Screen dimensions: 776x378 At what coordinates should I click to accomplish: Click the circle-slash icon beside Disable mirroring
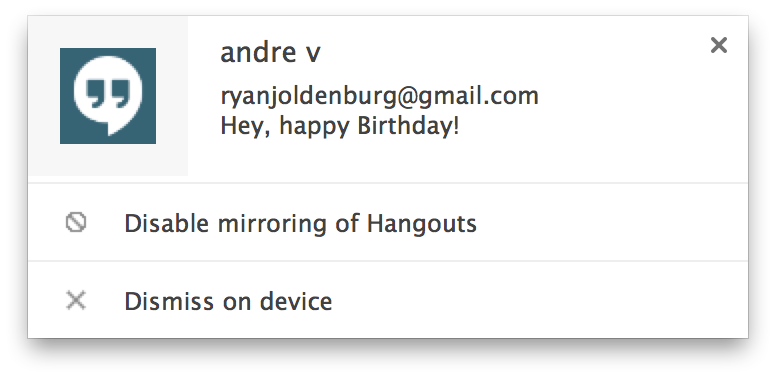click(x=76, y=223)
